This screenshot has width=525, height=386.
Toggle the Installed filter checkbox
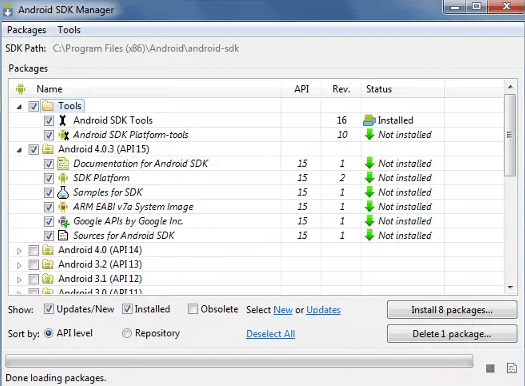[x=127, y=309]
